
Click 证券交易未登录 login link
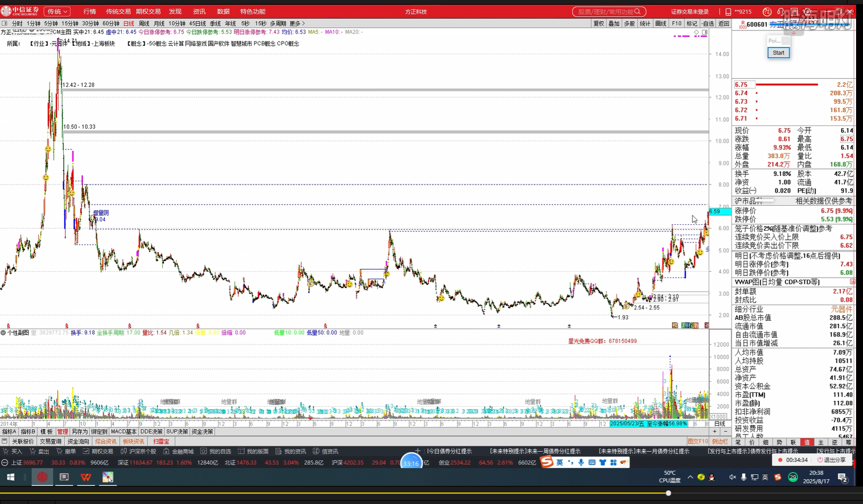pyautogui.click(x=690, y=12)
